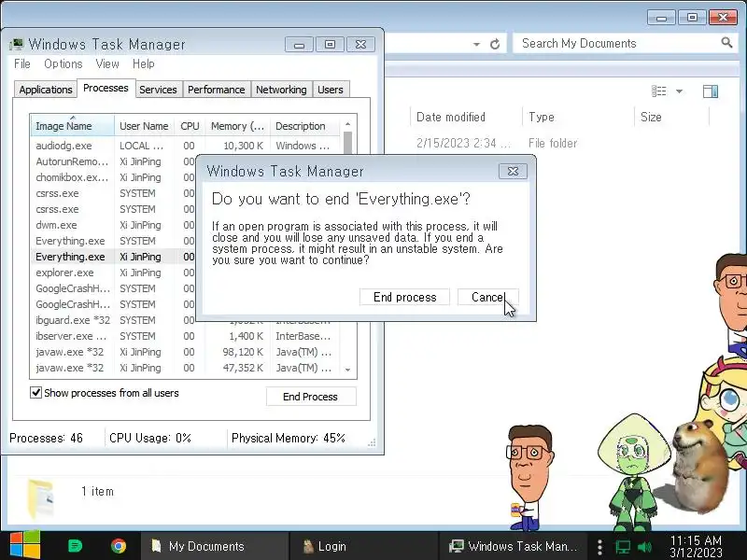Sort files by Size column
Screen dimensions: 747x560
click(672, 118)
